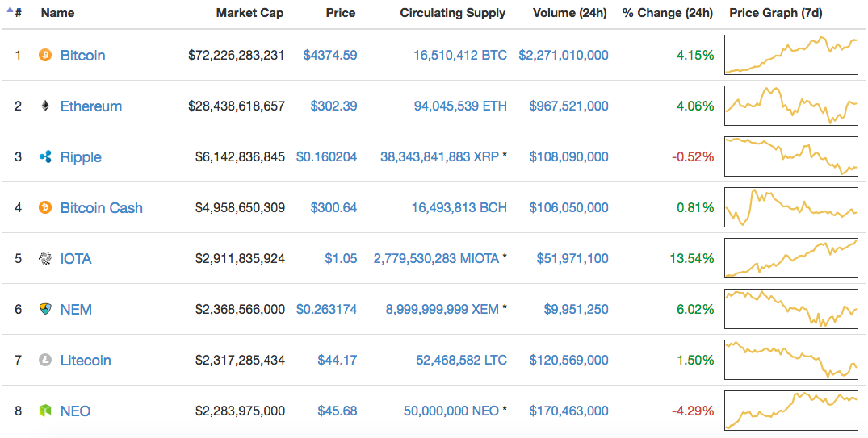868x438 pixels.
Task: Sort by % Change (24h) header
Action: click(668, 13)
